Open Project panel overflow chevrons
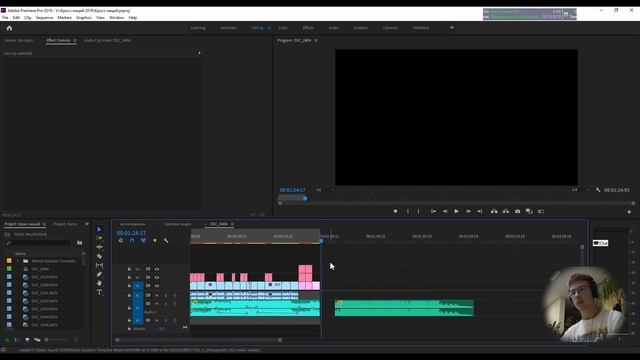Screen dimensions: 640x360 pos(87,224)
